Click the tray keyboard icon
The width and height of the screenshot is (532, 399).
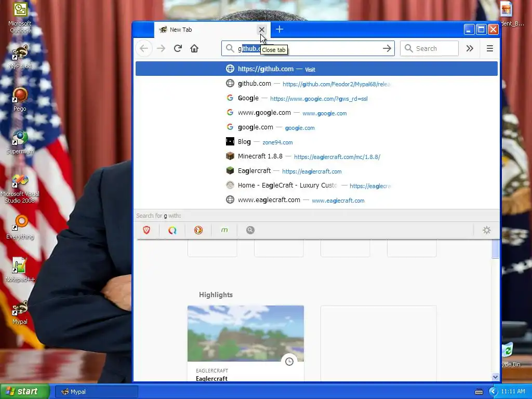point(478,392)
